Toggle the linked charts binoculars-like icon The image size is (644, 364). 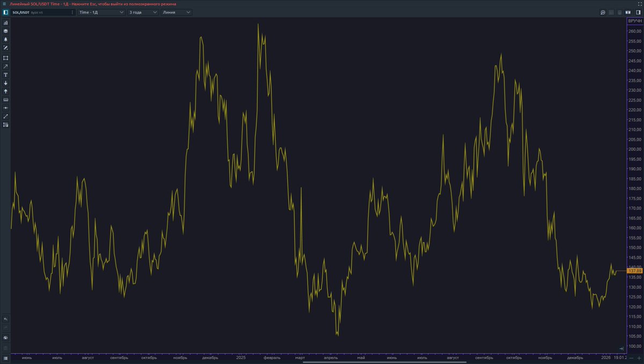(628, 12)
